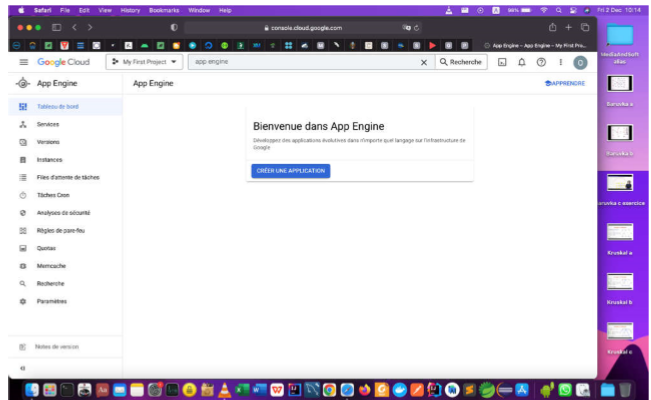Activate Cloud Shell terminal icon
Image resolution: width=651 pixels, height=400 pixels.
pos(502,62)
